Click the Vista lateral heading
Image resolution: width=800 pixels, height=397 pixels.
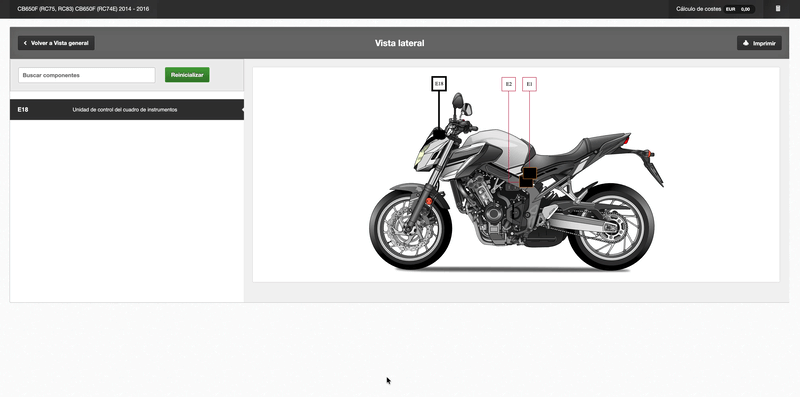[399, 43]
